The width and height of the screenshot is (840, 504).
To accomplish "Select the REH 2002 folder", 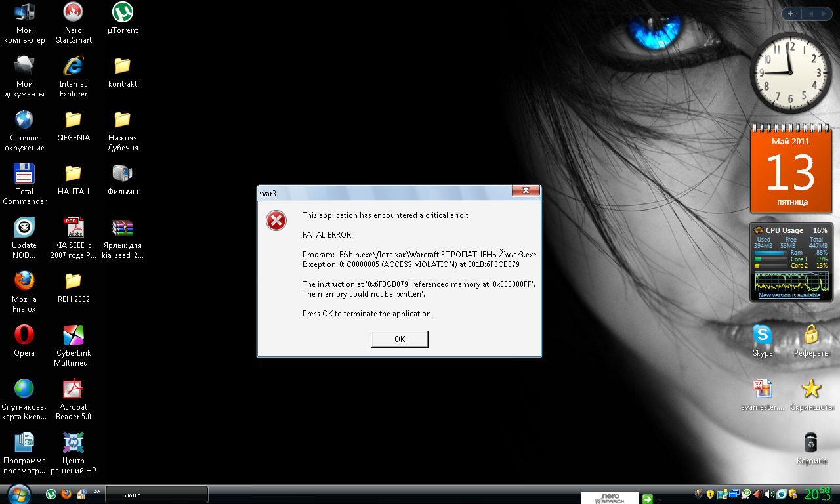I will [x=73, y=287].
